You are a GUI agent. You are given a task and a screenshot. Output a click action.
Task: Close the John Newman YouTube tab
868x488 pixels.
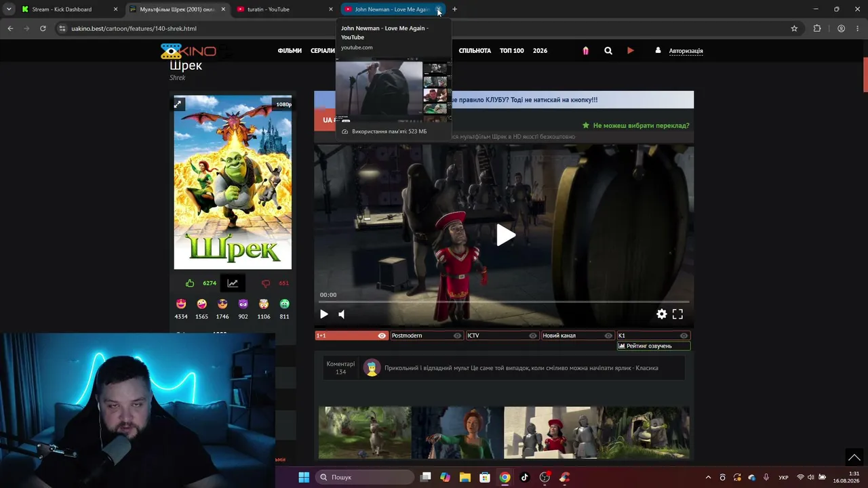point(439,9)
